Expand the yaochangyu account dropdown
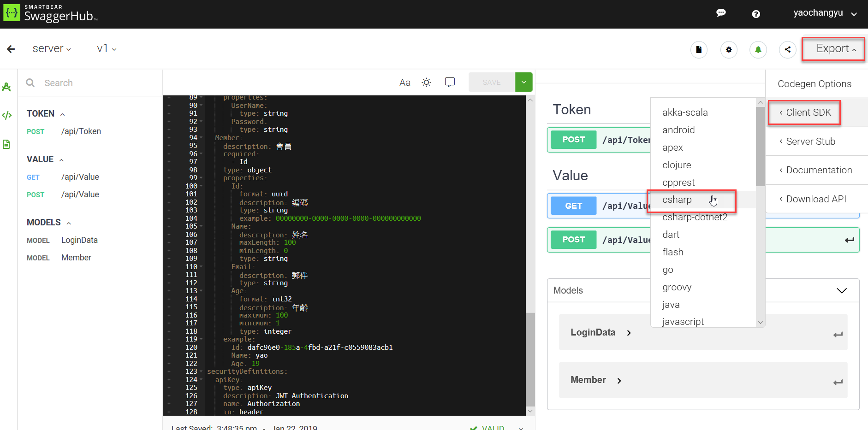 point(826,13)
